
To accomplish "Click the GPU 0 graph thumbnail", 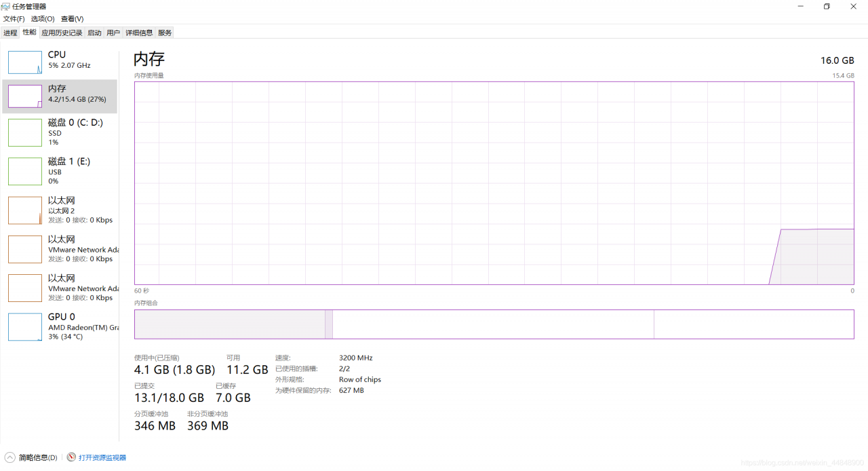I will 25,327.
